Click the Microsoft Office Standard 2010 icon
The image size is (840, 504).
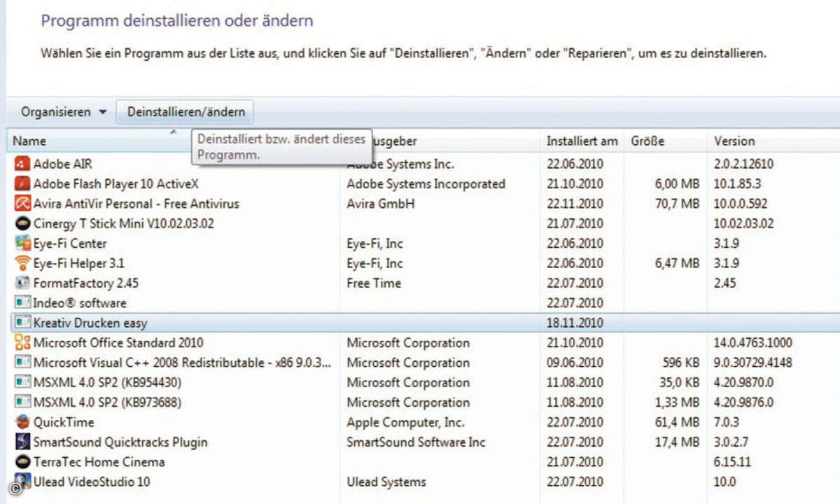point(22,342)
